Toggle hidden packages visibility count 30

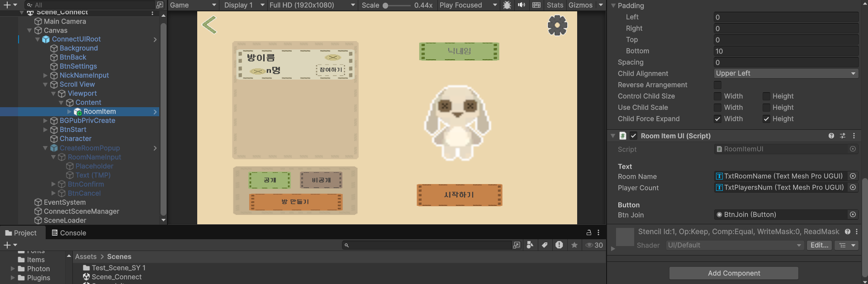point(594,245)
